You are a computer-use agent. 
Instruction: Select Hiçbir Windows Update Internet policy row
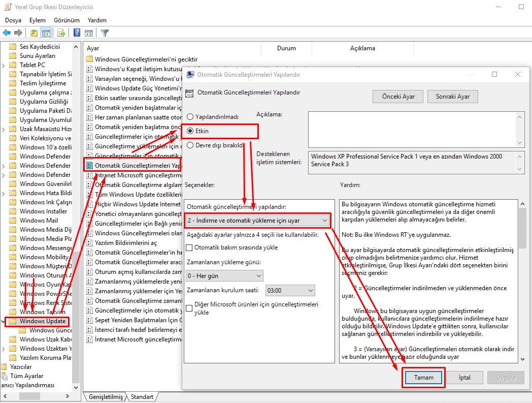(134, 204)
